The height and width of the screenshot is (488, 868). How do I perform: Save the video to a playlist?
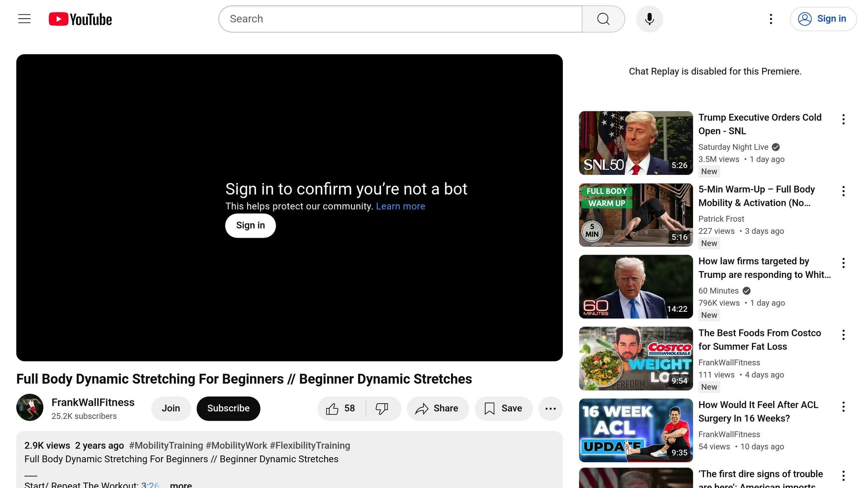click(x=504, y=408)
